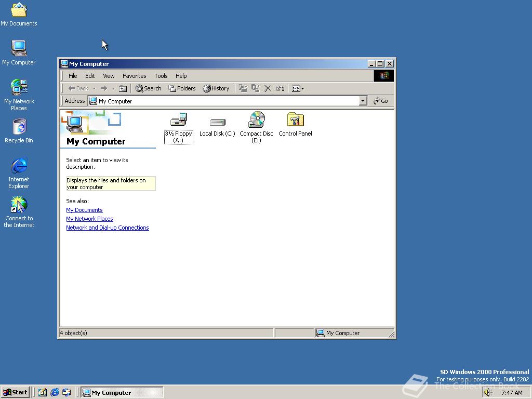Click the Forward arrow toolbar button
Screen dimensions: 532x399
tap(104, 88)
